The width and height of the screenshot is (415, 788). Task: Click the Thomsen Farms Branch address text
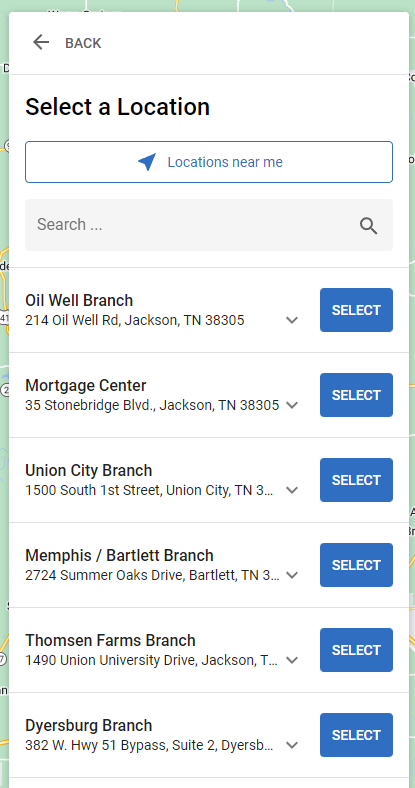[151, 660]
